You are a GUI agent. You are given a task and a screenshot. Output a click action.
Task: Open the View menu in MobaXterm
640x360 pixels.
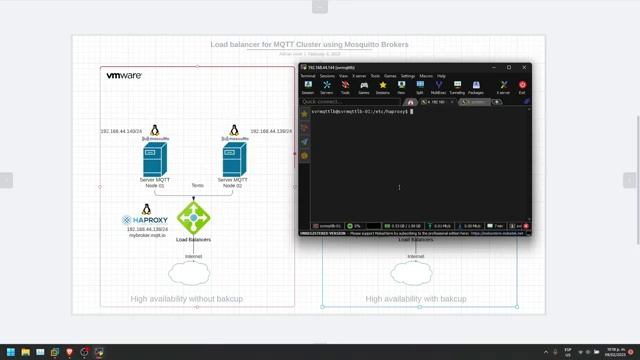click(343, 76)
